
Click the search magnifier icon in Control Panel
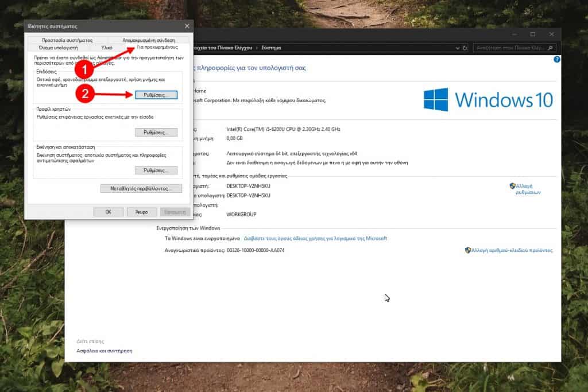point(550,49)
